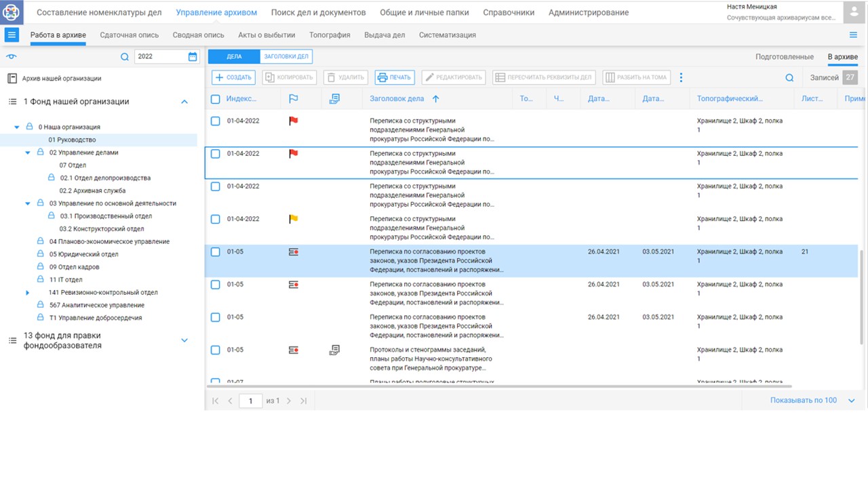Collapse the 1 Фонд нашей организации section
This screenshot has height=488, width=868.
click(x=184, y=102)
